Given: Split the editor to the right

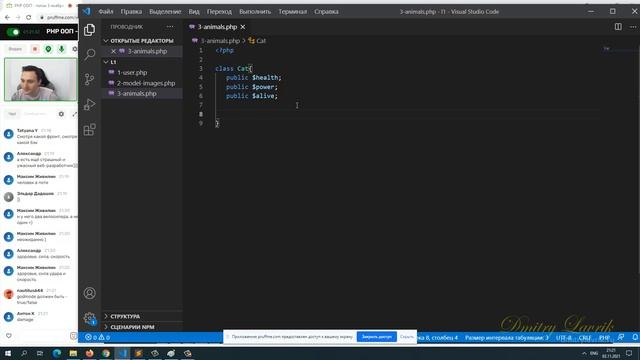Looking at the screenshot, I should tap(618, 27).
